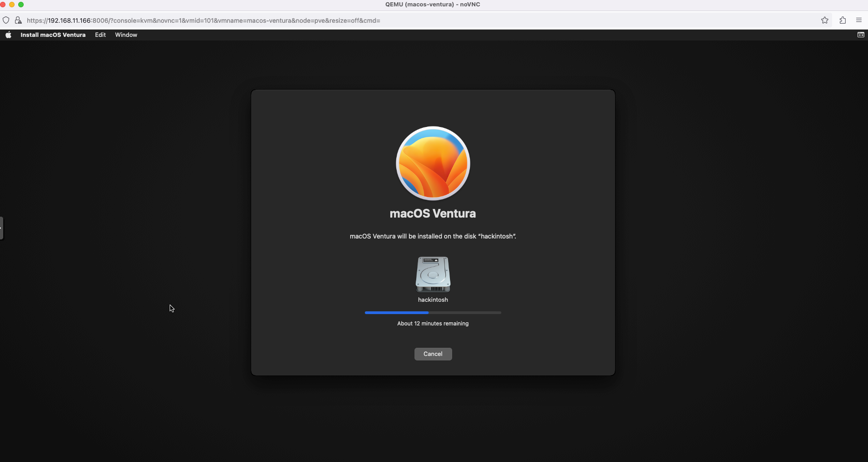Select the hackintosh disk icon

[x=433, y=274]
